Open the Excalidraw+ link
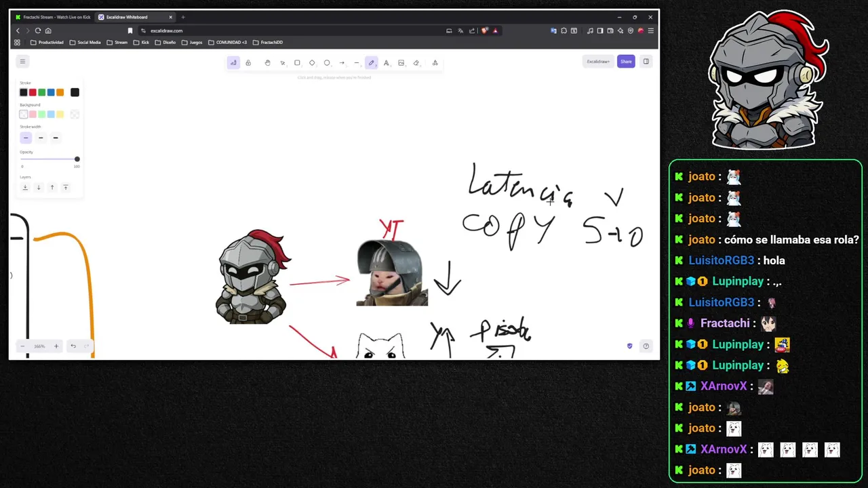Viewport: 868px width, 488px height. click(598, 62)
